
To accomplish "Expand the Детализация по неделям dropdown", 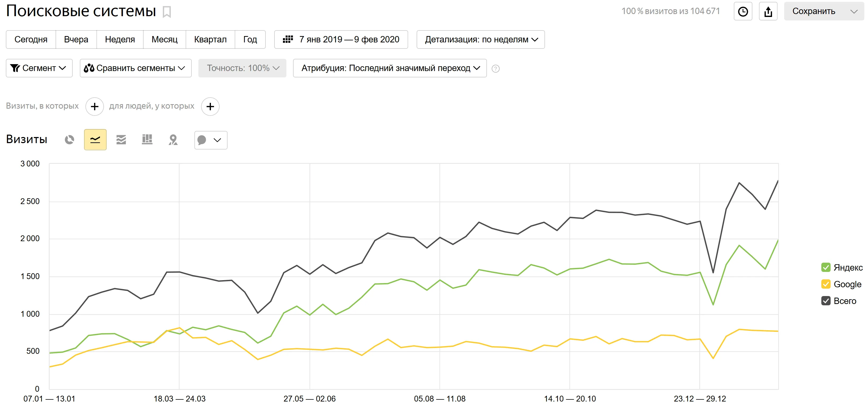I will (x=481, y=39).
